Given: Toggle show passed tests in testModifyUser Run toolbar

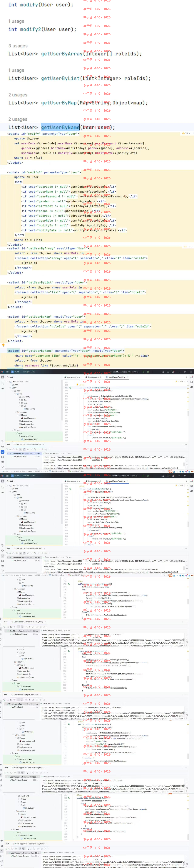Looking at the screenshot, I should click(x=21, y=449).
